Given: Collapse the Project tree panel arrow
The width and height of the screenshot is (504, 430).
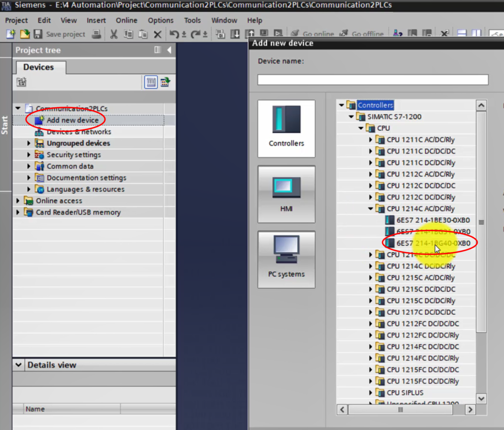Looking at the screenshot, I should coord(169,50).
